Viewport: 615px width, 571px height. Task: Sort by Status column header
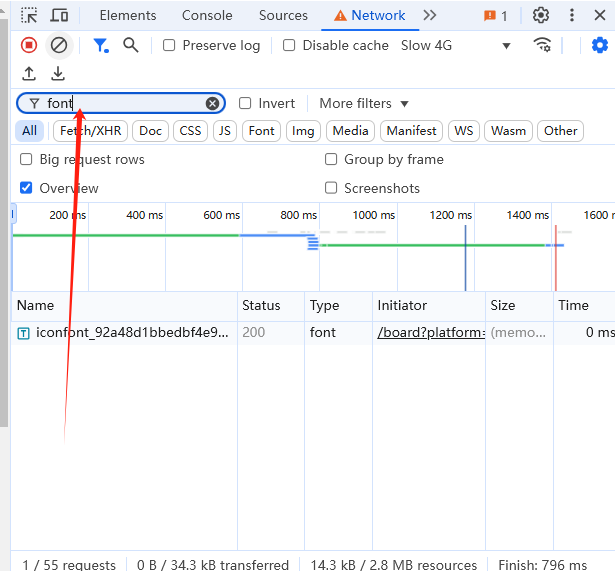pos(271,306)
